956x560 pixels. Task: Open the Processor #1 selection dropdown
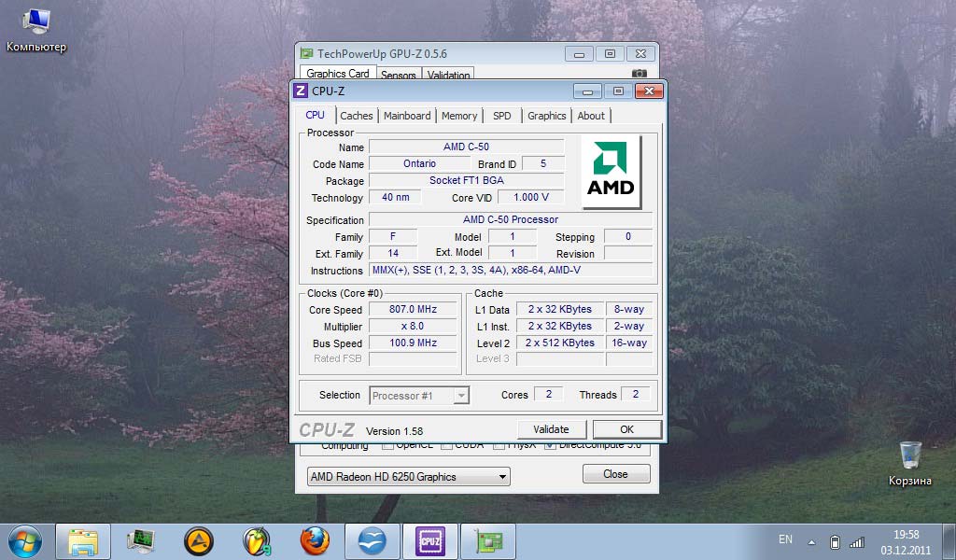click(x=419, y=396)
